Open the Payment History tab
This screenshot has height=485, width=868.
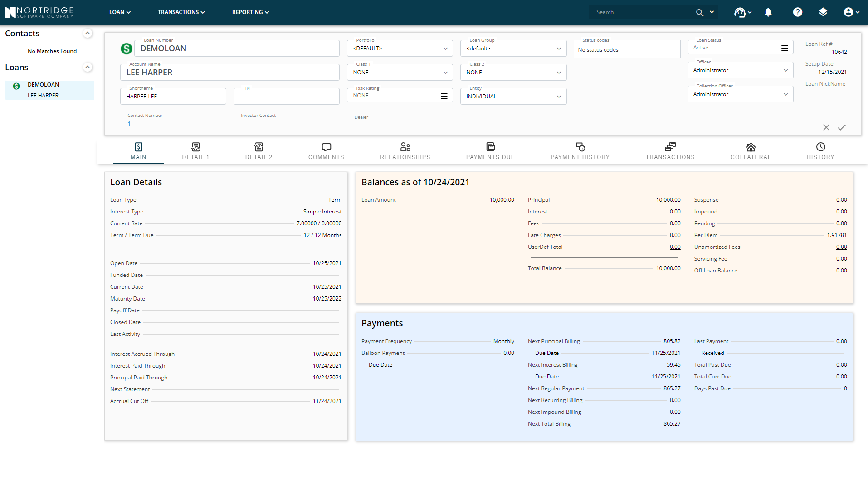[580, 151]
